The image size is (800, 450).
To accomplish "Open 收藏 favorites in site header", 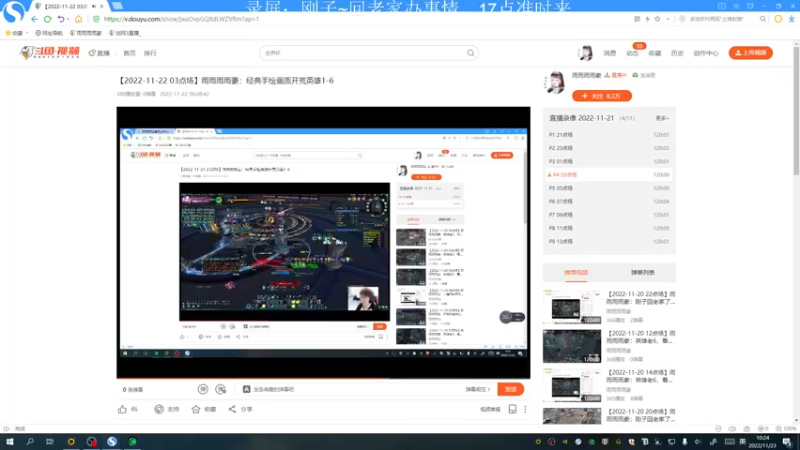I will [x=655, y=53].
